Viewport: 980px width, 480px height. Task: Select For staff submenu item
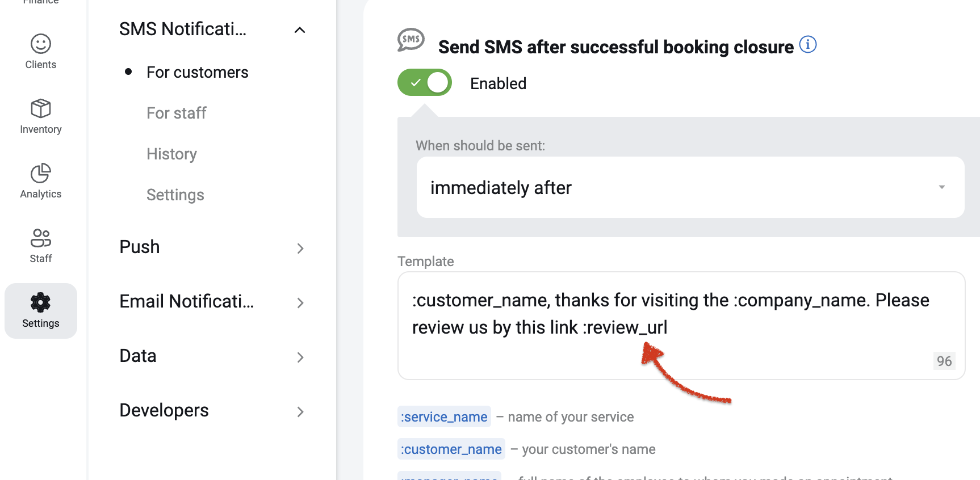[177, 113]
